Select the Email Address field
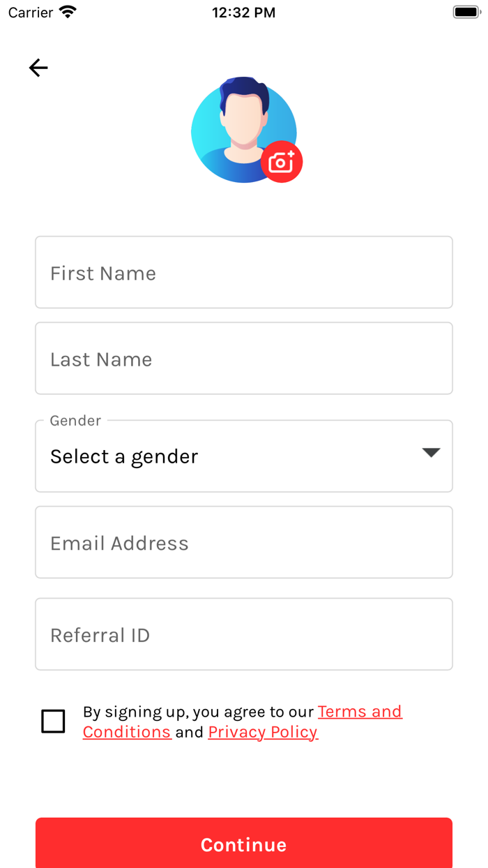The width and height of the screenshot is (488, 868). tap(243, 543)
